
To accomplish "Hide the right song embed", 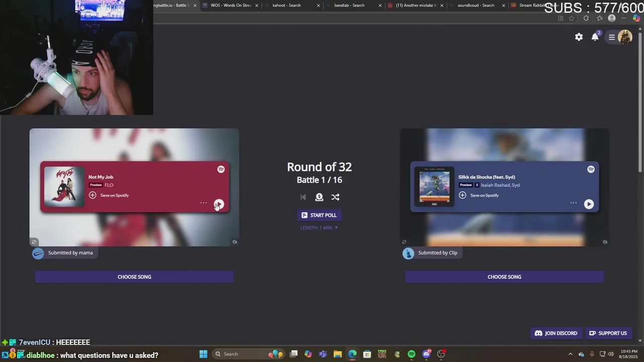I will click(x=605, y=242).
